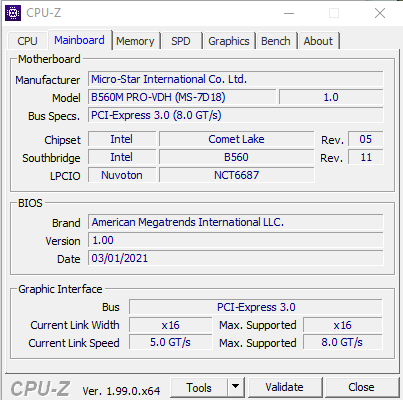Select the Mainboard tab
This screenshot has height=400, width=403.
click(x=79, y=40)
